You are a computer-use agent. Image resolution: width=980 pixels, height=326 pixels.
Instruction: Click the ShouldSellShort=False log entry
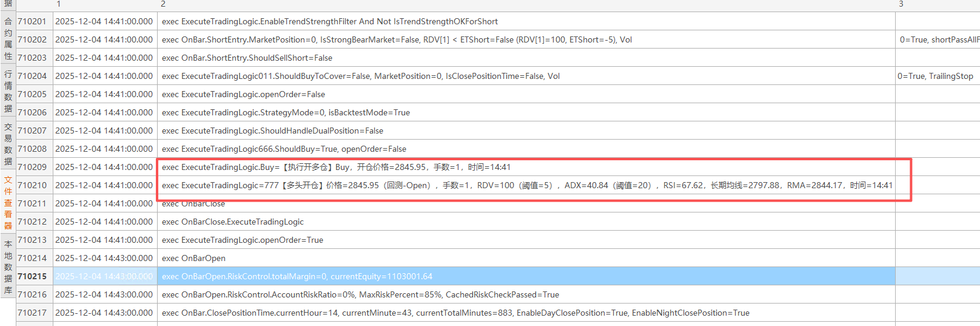click(x=247, y=58)
